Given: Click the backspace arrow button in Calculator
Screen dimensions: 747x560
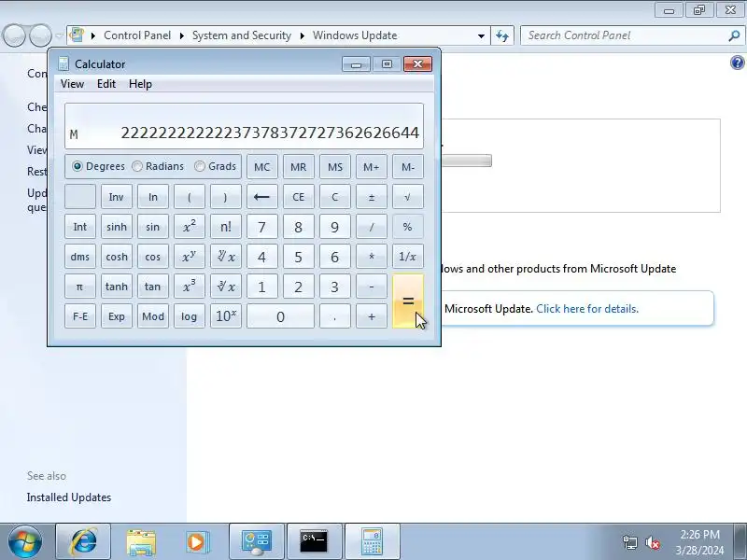Looking at the screenshot, I should click(x=262, y=197).
